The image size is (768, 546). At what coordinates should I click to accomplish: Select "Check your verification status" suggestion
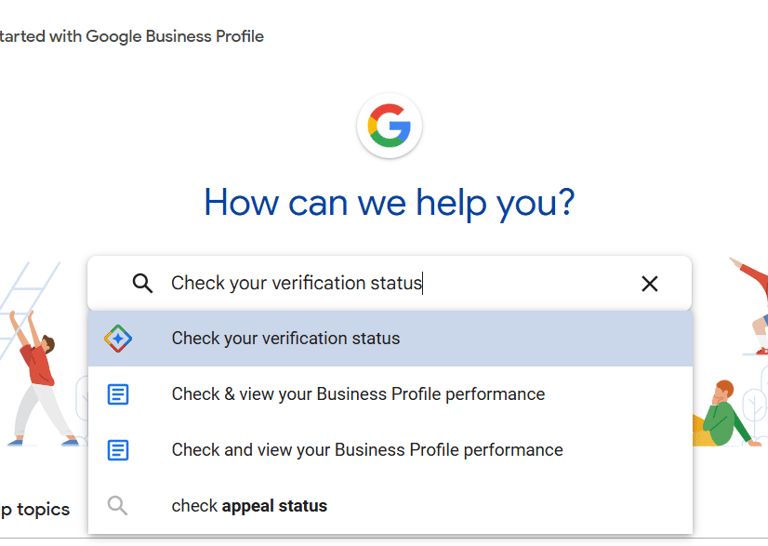[x=286, y=339]
